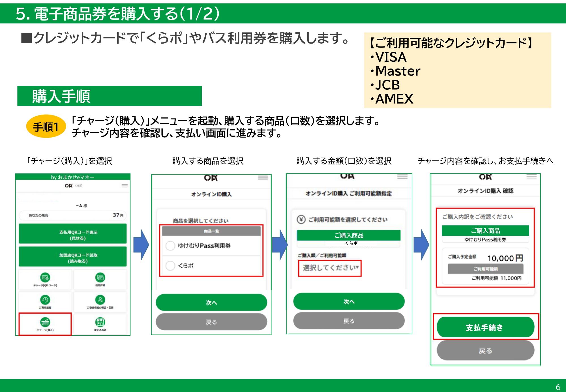The image size is (566, 392).
Task: Click the ご利用可能額 11,000円 text
Action: click(x=496, y=278)
